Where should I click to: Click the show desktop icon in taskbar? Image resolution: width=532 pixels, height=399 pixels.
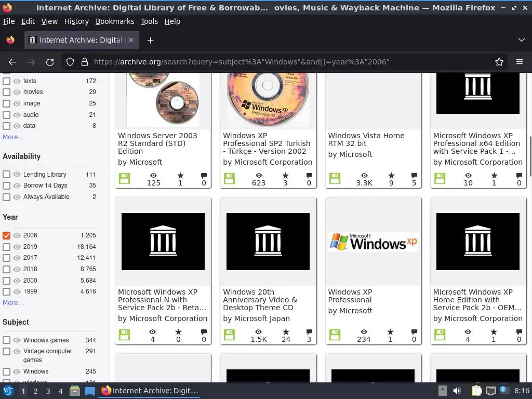pos(89,391)
